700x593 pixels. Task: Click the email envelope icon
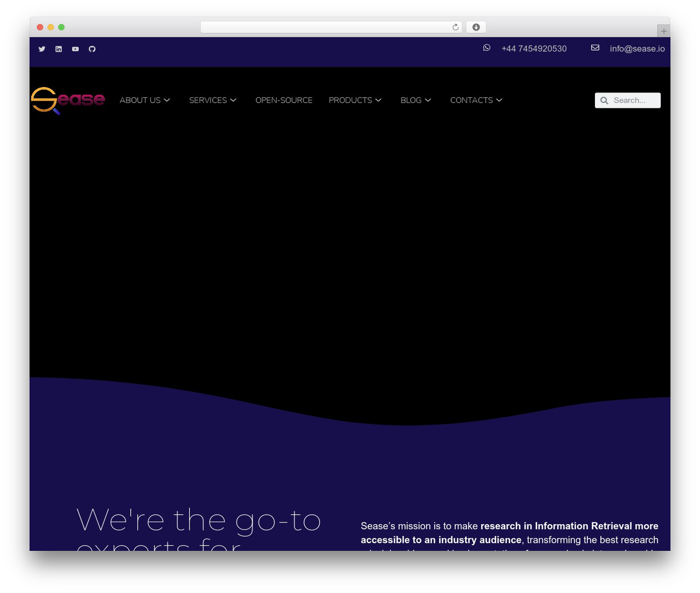pyautogui.click(x=595, y=48)
